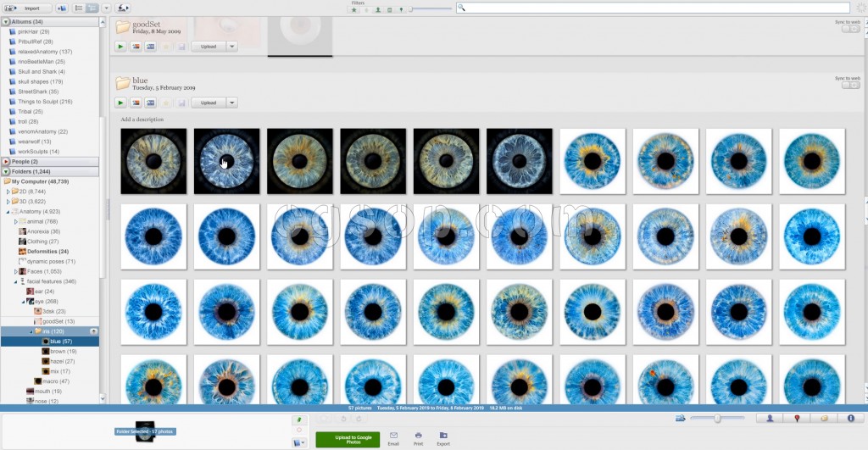Show the Places map pin panel
Image resolution: width=868 pixels, height=450 pixels.
797,419
